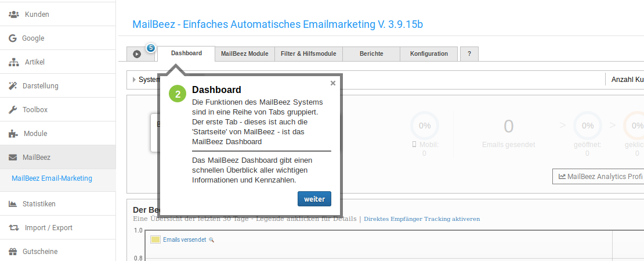Click the Gutscheine gift icon

(x=13, y=252)
